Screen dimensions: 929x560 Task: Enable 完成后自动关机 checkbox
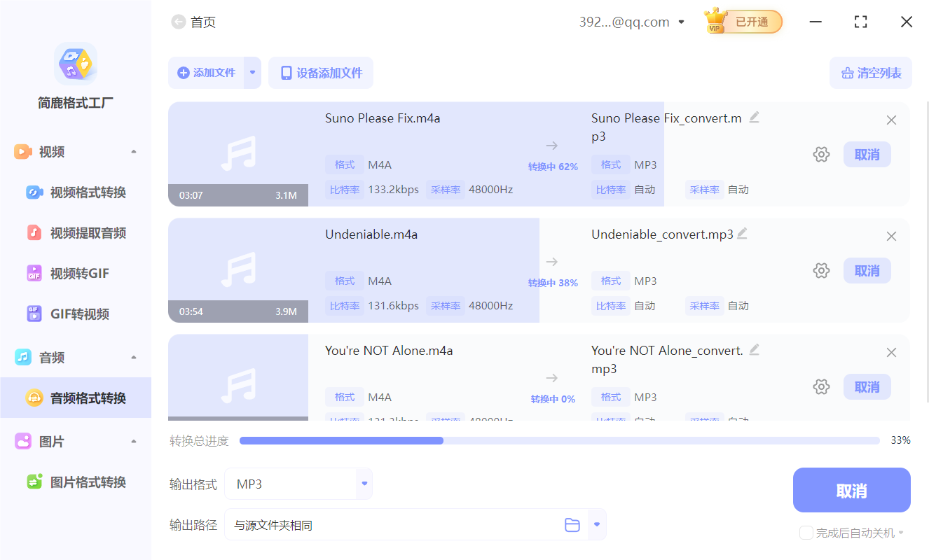point(806,533)
